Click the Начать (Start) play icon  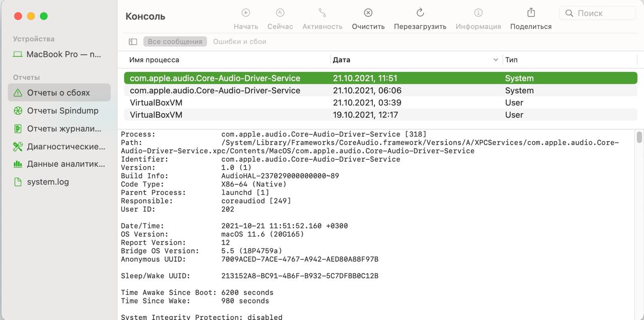tap(246, 13)
